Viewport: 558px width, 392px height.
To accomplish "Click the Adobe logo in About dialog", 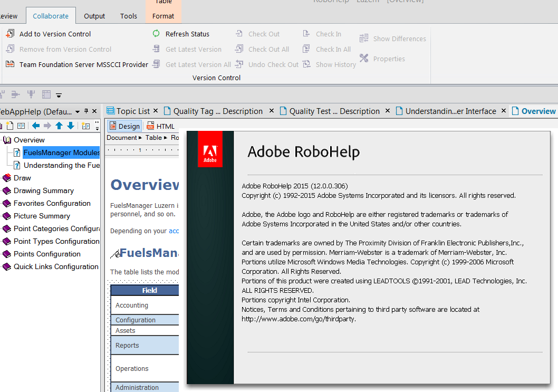I will (210, 149).
